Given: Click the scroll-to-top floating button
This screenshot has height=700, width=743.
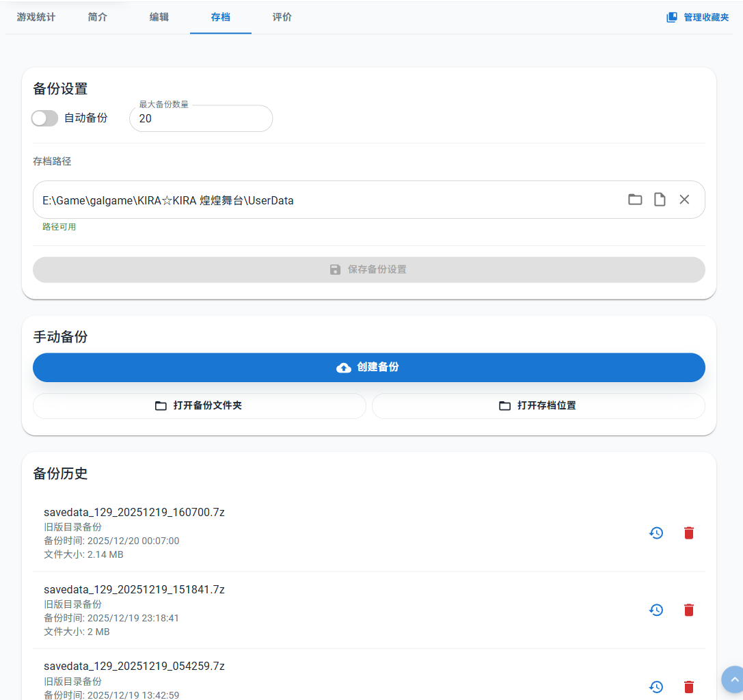Looking at the screenshot, I should tap(734, 679).
